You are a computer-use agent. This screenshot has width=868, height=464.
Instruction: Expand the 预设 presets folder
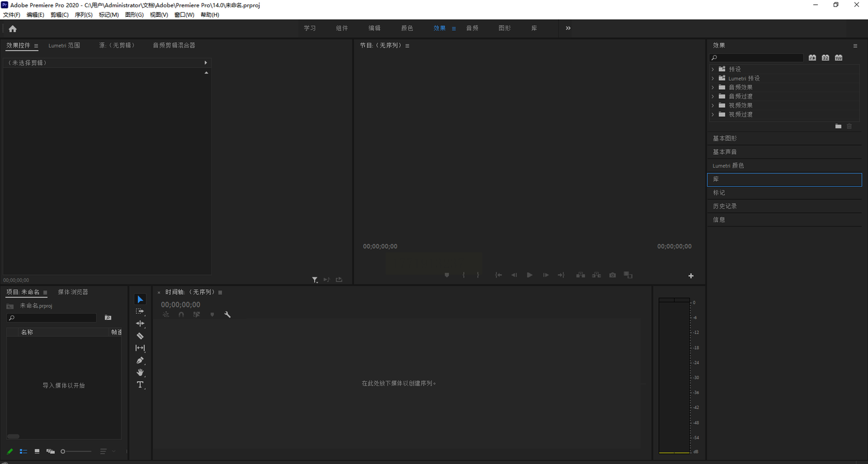point(713,69)
